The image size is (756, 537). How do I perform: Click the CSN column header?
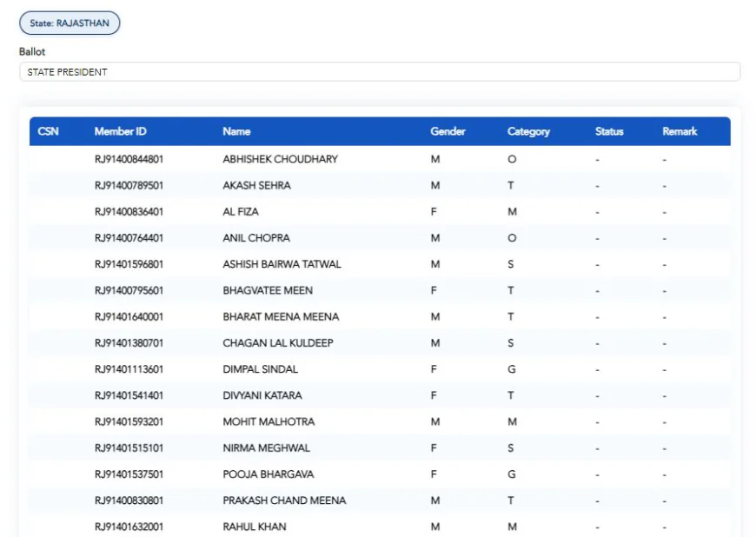pyautogui.click(x=49, y=131)
